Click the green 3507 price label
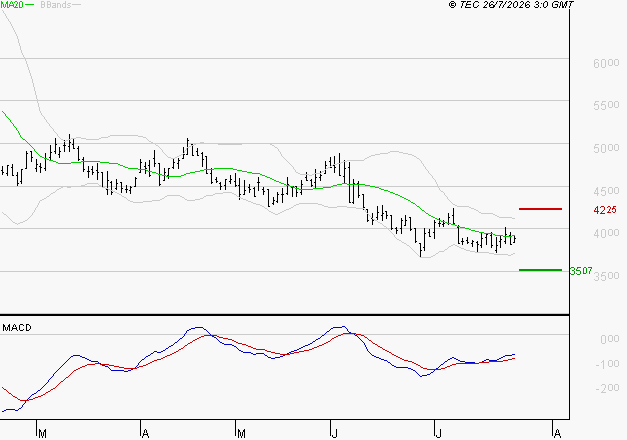627x440 pixels. pos(581,271)
